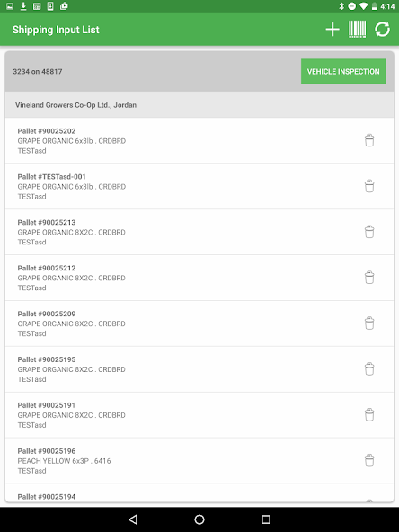Go back with Android back button
The height and width of the screenshot is (532, 399).
[133, 519]
